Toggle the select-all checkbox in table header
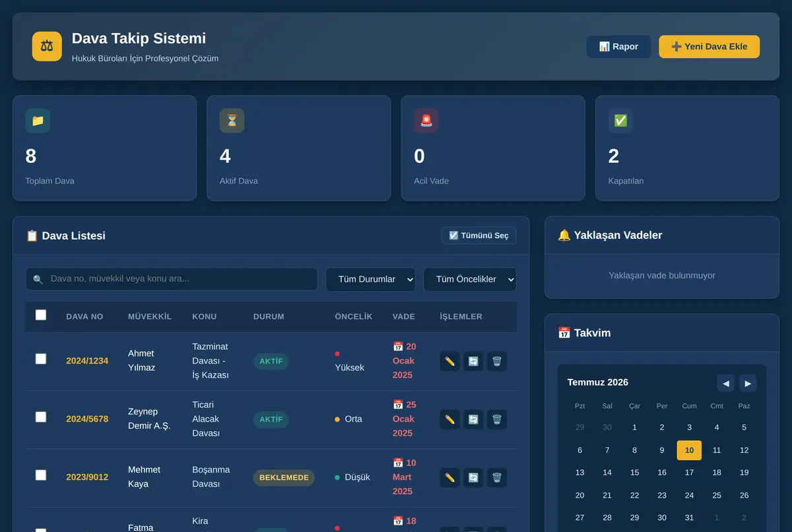The height and width of the screenshot is (532, 792). pyautogui.click(x=41, y=316)
